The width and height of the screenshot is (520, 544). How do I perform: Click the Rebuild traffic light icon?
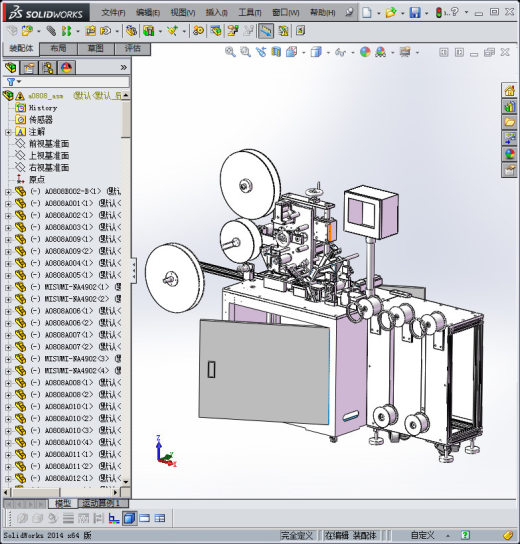tap(439, 12)
